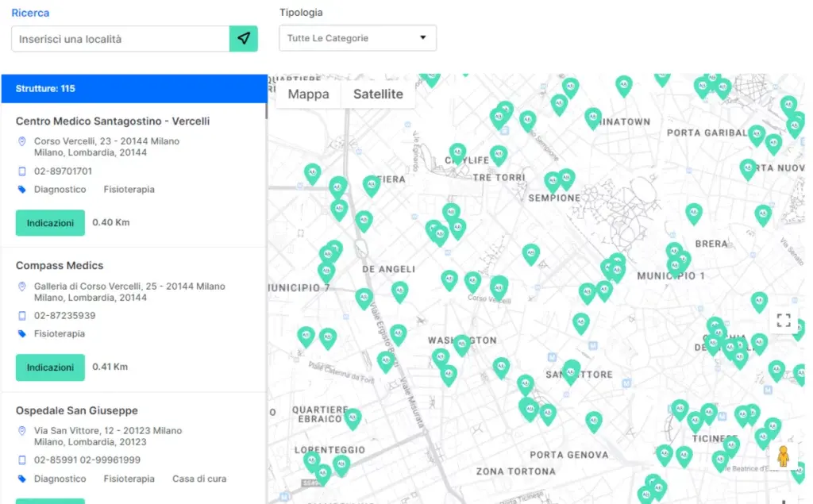Click phone icon beside 02-89701701
The height and width of the screenshot is (504, 813).
[x=21, y=171]
